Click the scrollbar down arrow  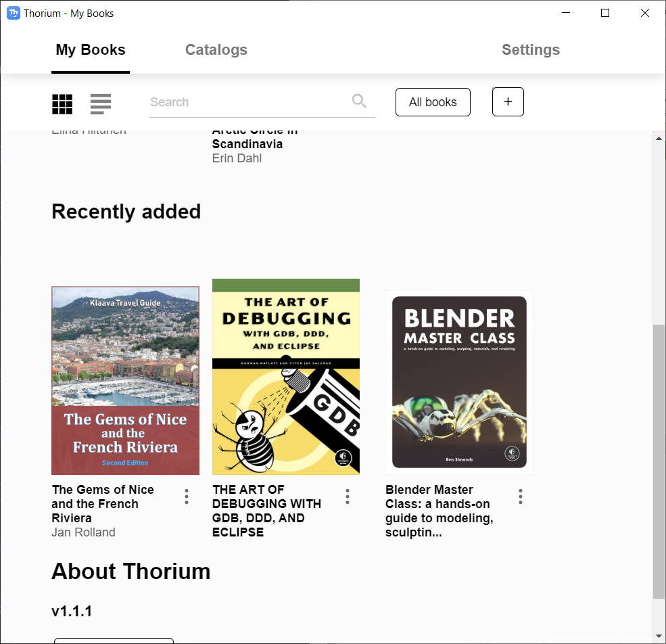pos(659,636)
